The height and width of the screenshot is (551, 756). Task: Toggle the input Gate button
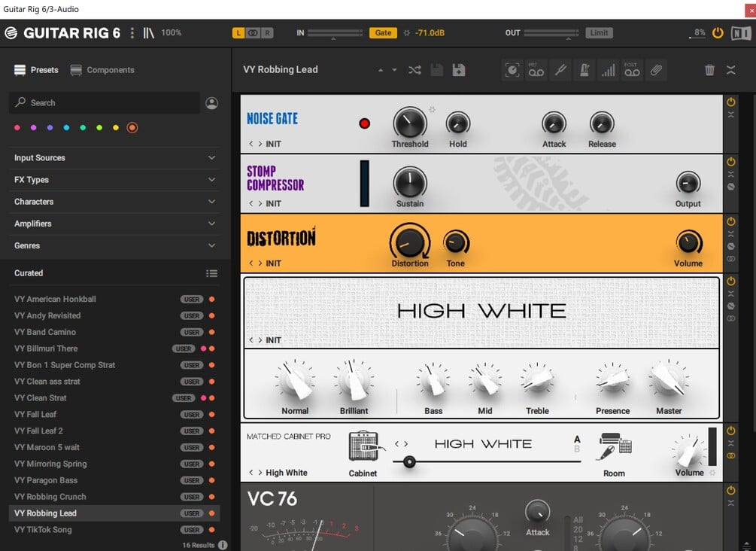[x=384, y=33]
